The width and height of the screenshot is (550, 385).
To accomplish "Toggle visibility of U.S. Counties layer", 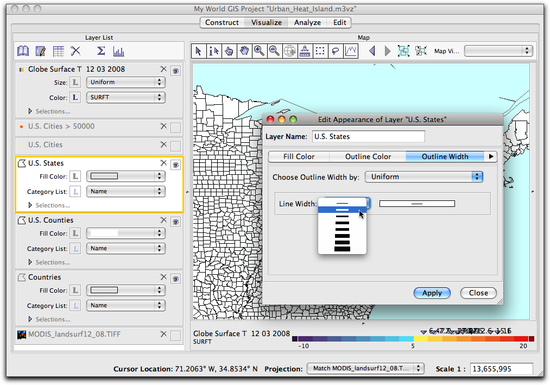I will [176, 222].
